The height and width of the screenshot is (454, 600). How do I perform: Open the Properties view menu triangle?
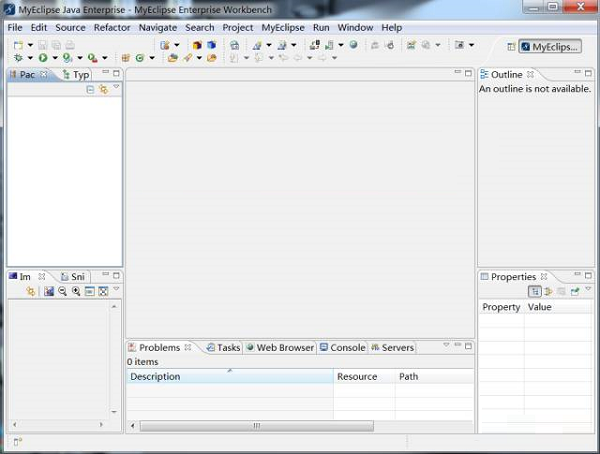pyautogui.click(x=588, y=289)
